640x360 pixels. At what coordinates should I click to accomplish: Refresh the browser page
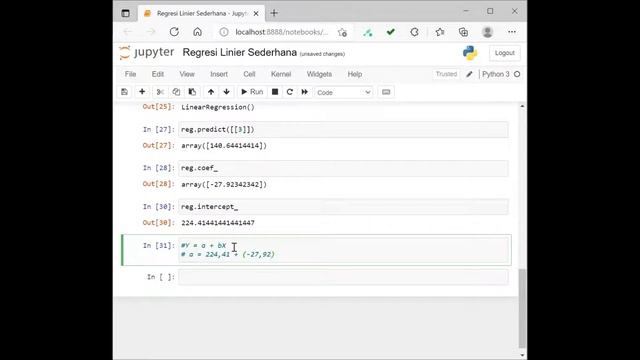pos(174,32)
